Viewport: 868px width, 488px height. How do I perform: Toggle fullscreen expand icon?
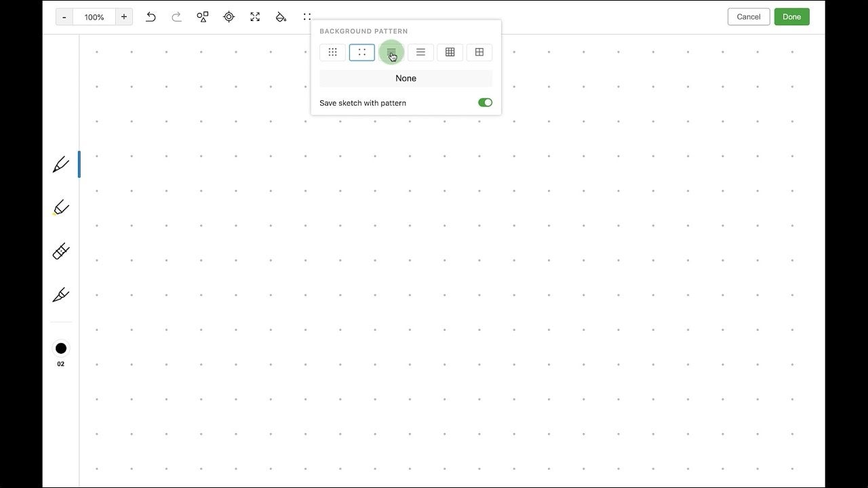255,17
